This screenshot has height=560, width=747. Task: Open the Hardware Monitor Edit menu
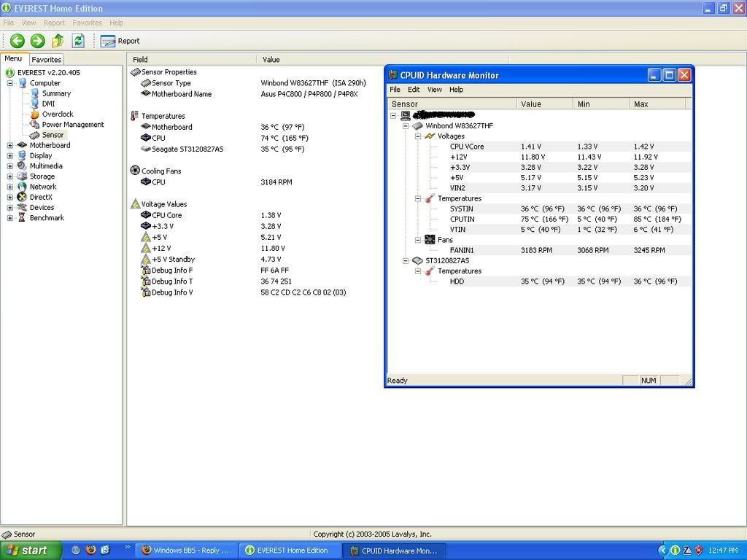tap(414, 90)
